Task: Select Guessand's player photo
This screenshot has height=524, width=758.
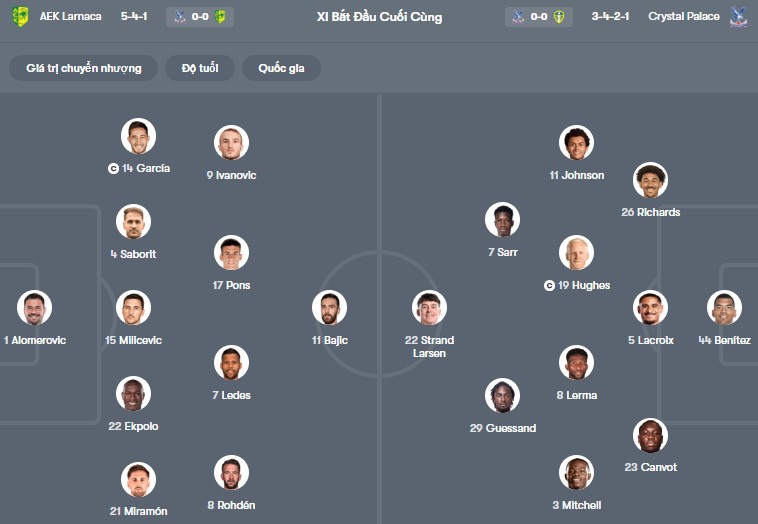Action: coord(502,397)
